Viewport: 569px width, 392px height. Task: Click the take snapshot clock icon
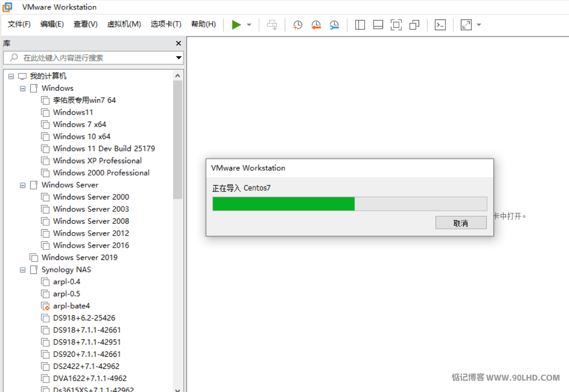point(298,25)
